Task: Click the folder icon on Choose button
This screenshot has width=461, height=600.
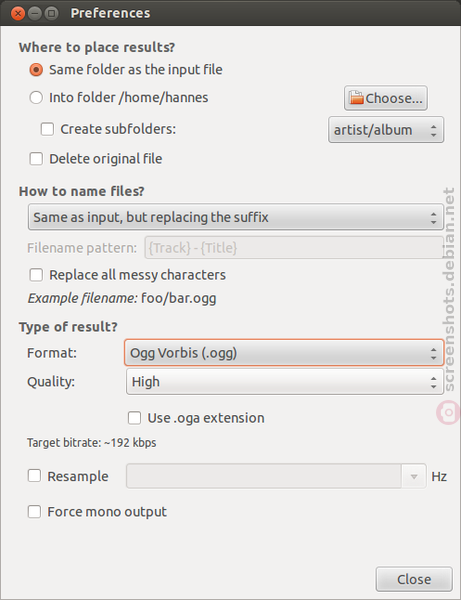Action: click(x=356, y=98)
